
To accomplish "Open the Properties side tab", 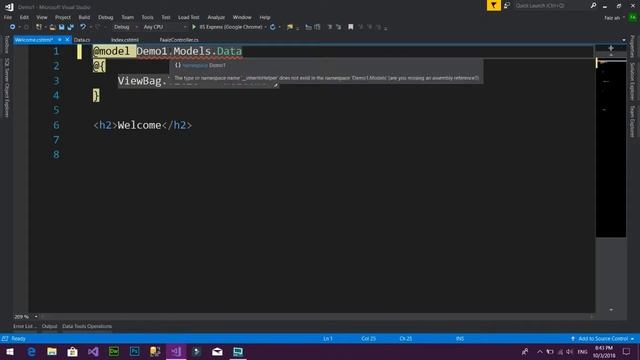I will point(632,46).
